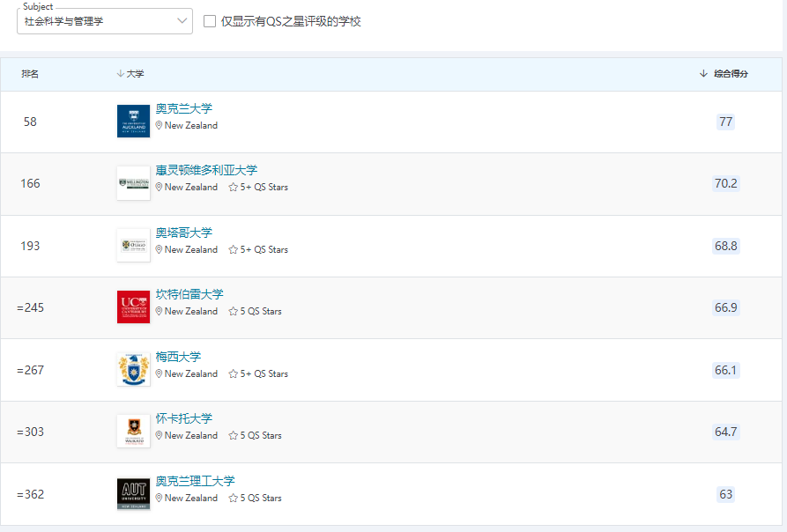Click the score badge showing 63
The height and width of the screenshot is (532, 787).
724,494
